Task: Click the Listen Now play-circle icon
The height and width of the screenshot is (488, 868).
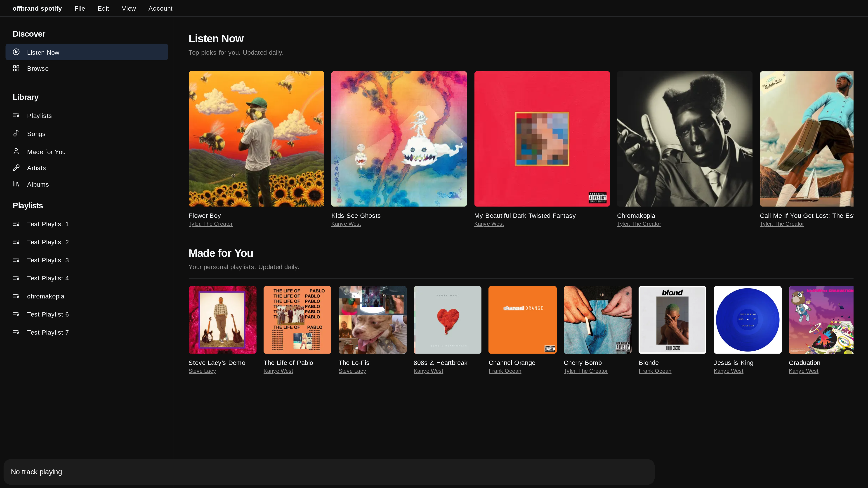Action: click(16, 52)
